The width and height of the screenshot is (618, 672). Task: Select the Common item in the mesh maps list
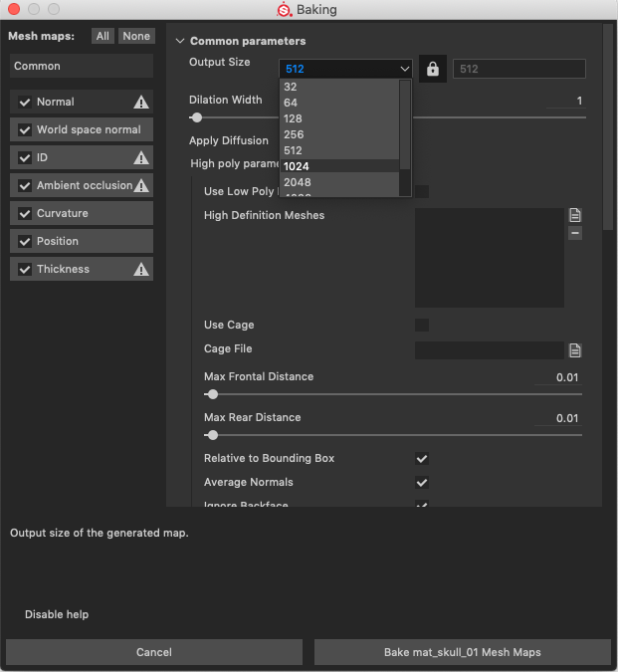click(x=81, y=66)
